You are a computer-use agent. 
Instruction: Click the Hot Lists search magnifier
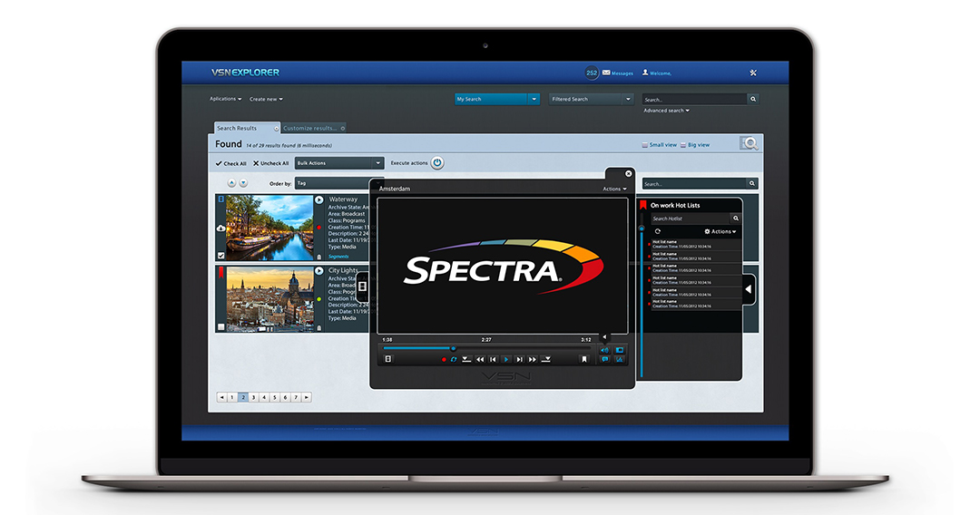coord(736,219)
